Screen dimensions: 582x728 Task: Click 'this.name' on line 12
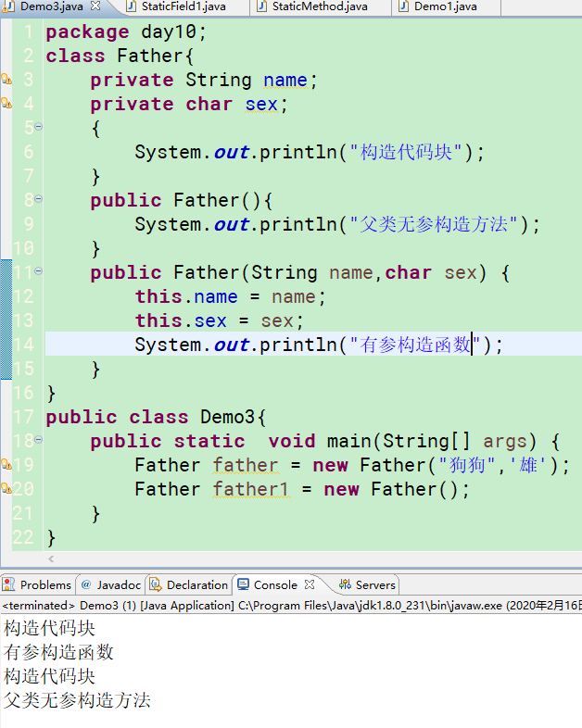point(186,296)
